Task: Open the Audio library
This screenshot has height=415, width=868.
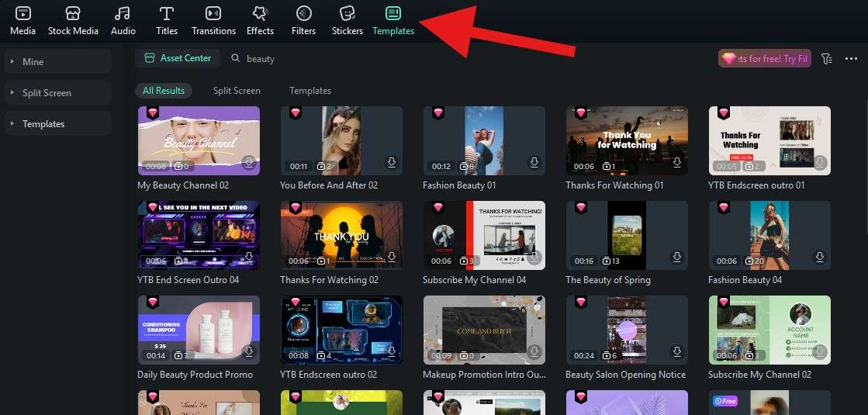Action: [x=123, y=20]
